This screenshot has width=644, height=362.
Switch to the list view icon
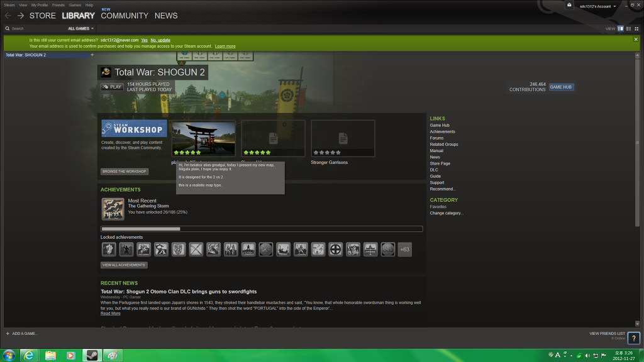pos(628,29)
